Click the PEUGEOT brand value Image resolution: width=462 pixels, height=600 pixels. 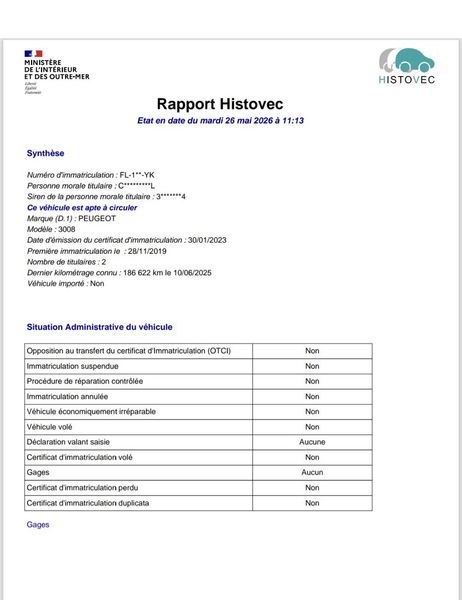click(97, 218)
